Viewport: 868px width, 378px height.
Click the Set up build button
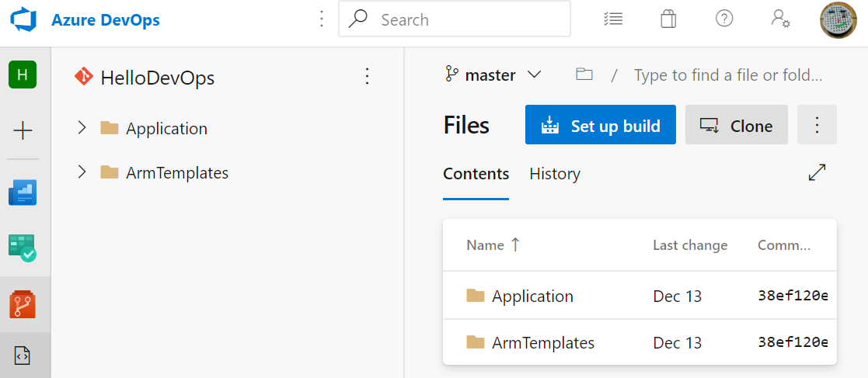(x=601, y=126)
